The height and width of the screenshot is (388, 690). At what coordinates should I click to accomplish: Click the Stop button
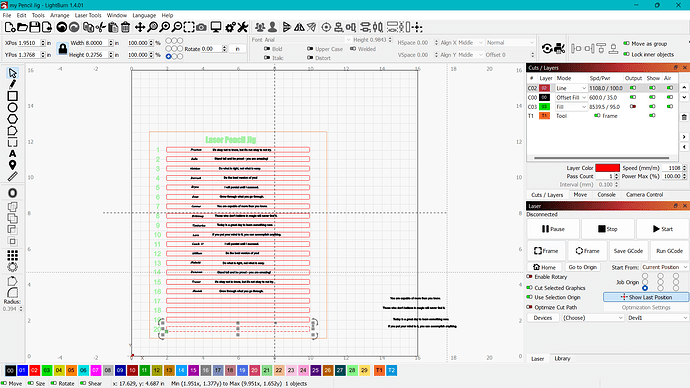point(608,229)
